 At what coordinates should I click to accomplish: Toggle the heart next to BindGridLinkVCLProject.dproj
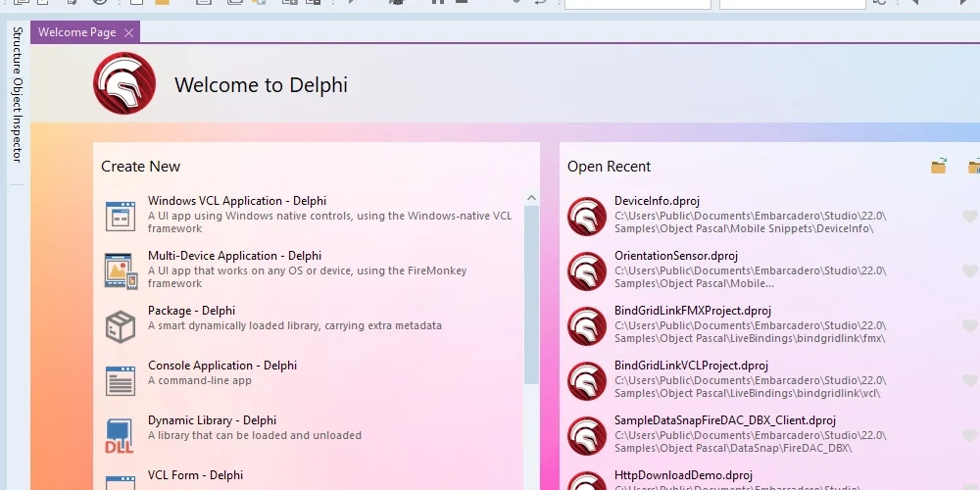969,380
